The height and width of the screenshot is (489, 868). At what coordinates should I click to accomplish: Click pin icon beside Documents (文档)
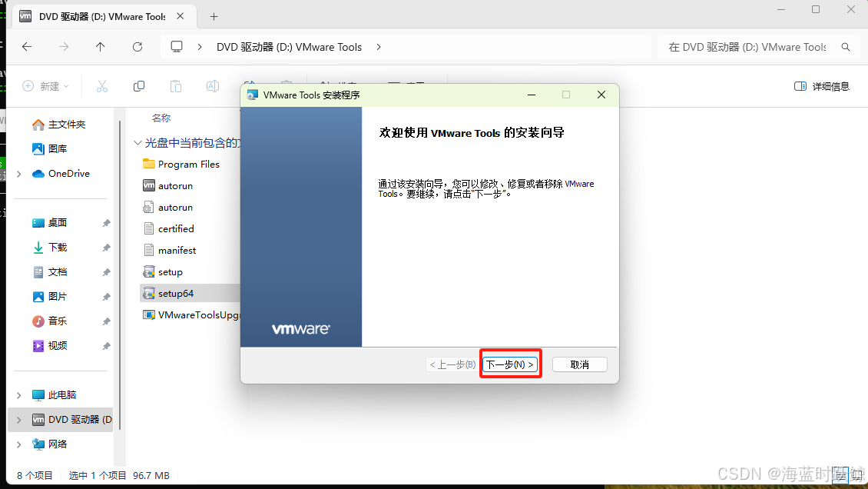coord(106,272)
